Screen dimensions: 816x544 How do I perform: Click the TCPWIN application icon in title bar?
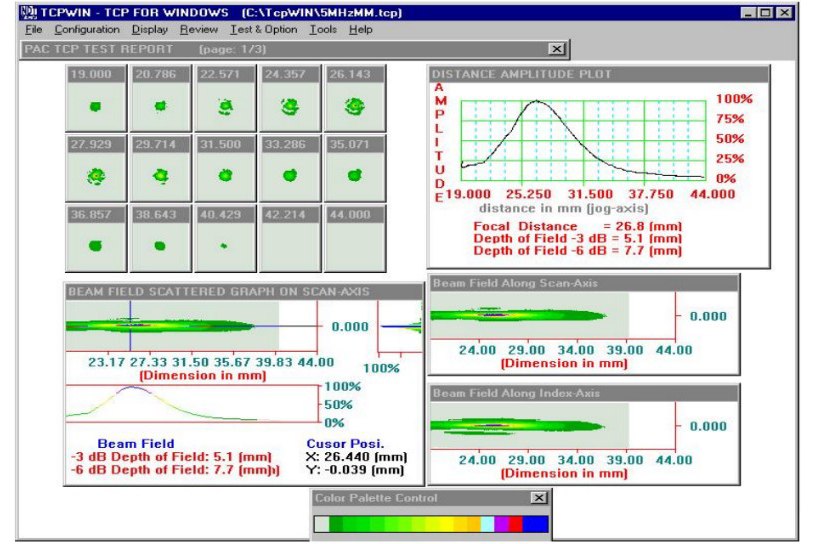(x=27, y=10)
